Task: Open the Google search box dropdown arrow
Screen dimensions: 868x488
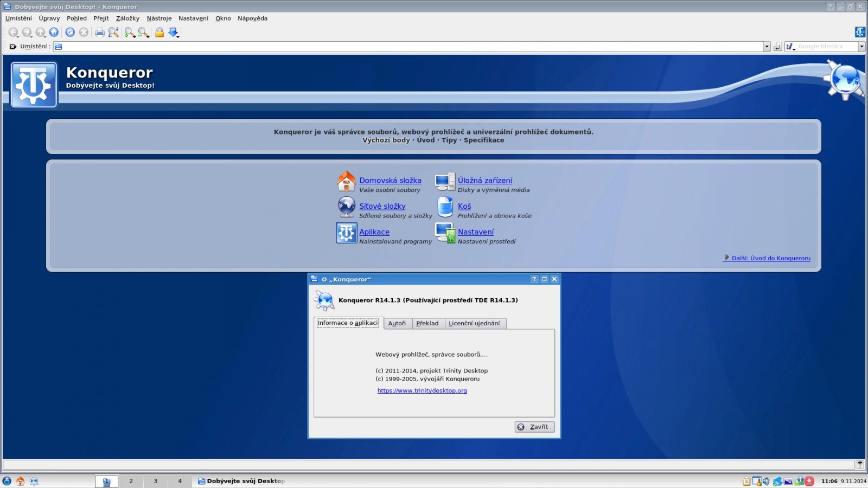Action: point(861,47)
